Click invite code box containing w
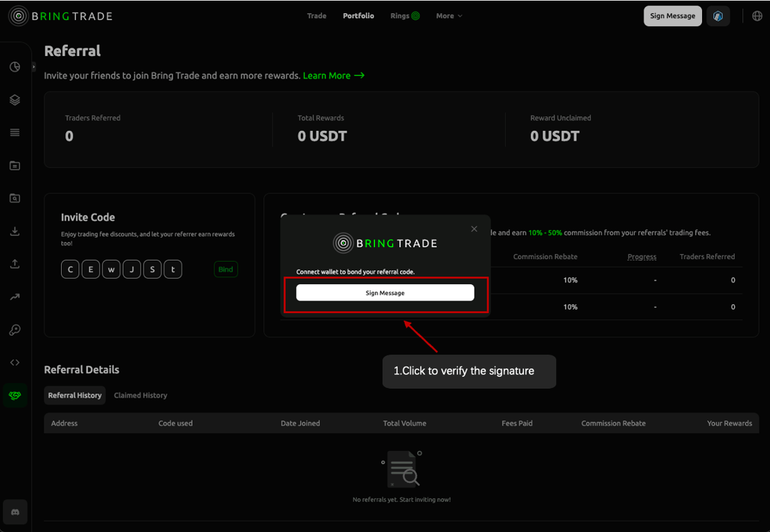This screenshot has height=532, width=770. 112,269
